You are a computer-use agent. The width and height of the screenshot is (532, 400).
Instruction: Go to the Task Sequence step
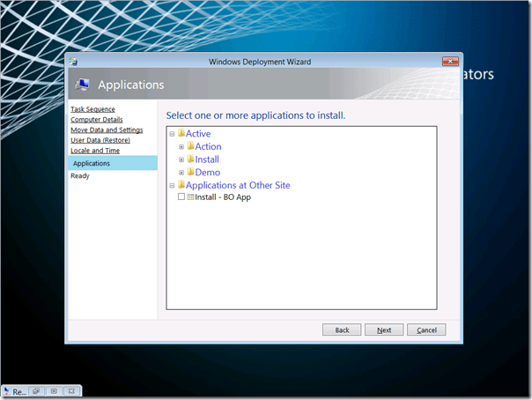(x=92, y=109)
